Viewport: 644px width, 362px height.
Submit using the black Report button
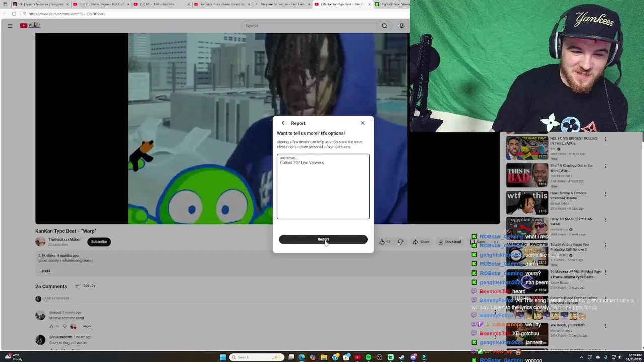point(323,239)
